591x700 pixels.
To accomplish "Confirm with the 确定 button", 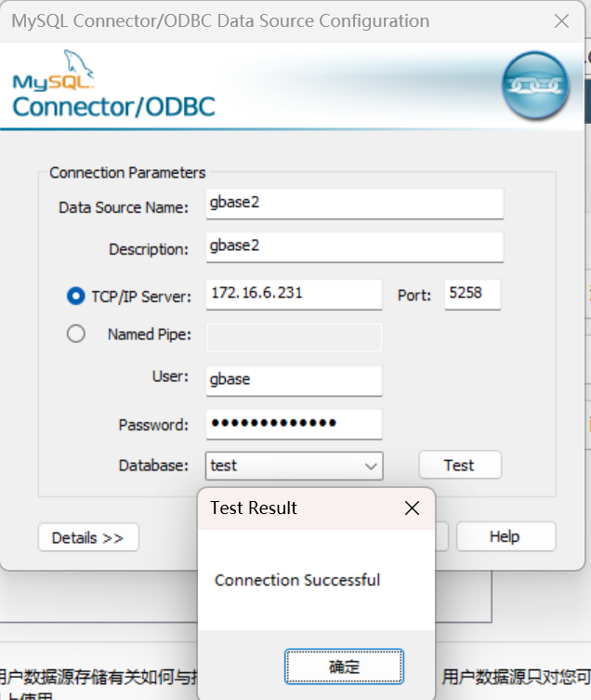I will pos(344,667).
